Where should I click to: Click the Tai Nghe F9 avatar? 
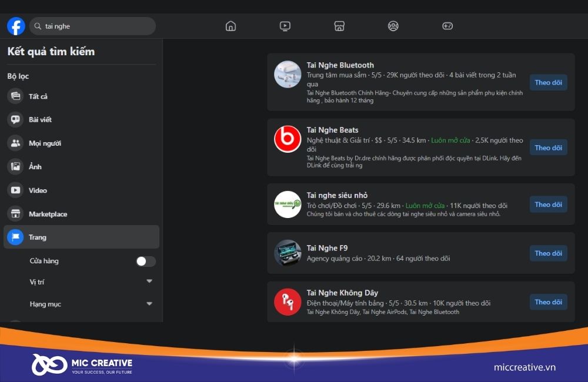[x=288, y=253]
